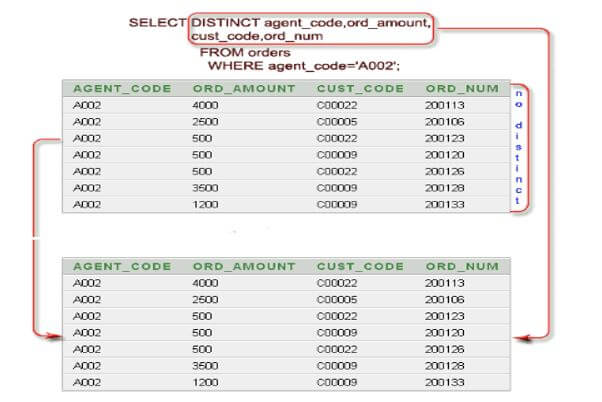Click amount 4000 in the bottom table

pyautogui.click(x=204, y=283)
